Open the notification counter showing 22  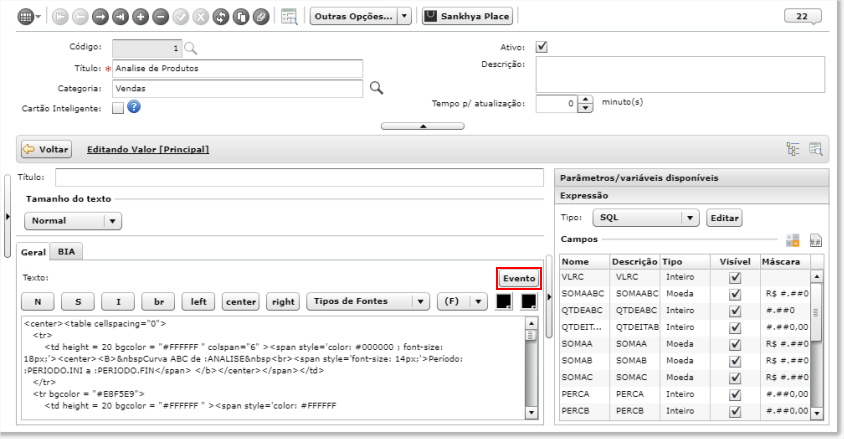803,16
